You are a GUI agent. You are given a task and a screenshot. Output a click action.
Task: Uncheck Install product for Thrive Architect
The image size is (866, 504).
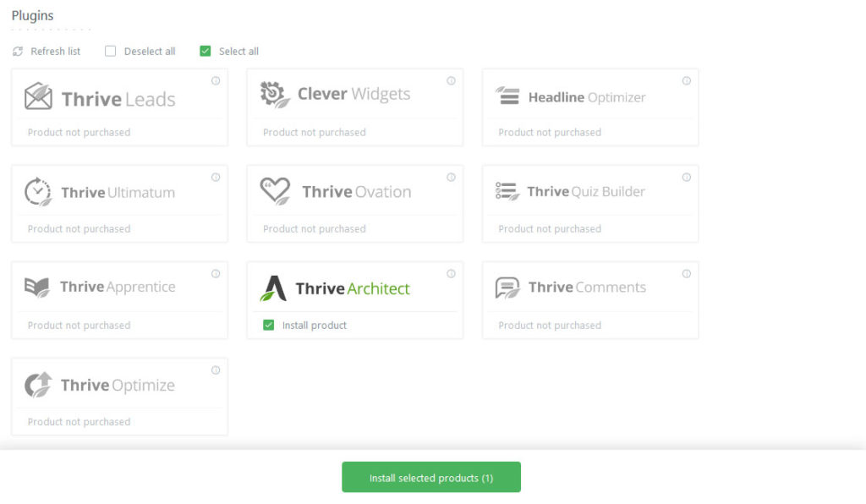[268, 325]
